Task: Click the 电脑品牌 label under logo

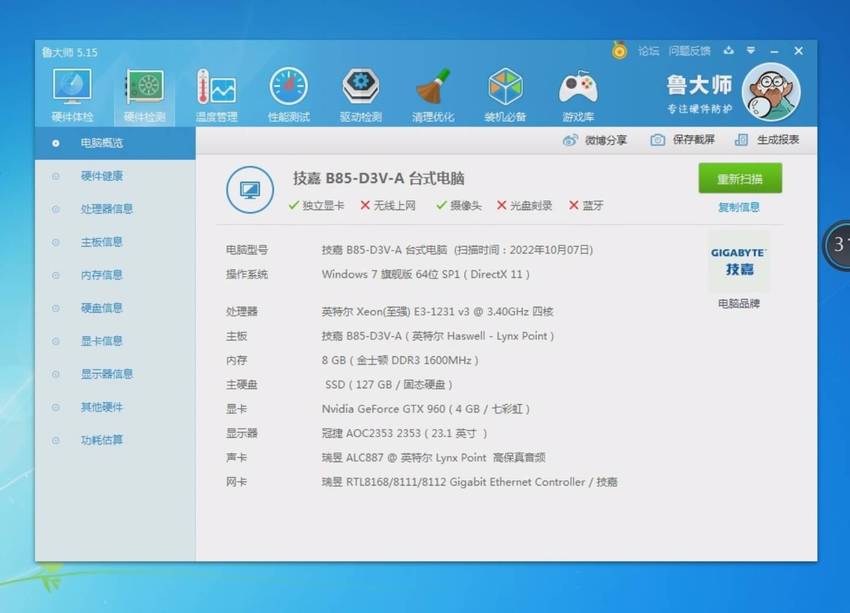Action: (x=738, y=304)
